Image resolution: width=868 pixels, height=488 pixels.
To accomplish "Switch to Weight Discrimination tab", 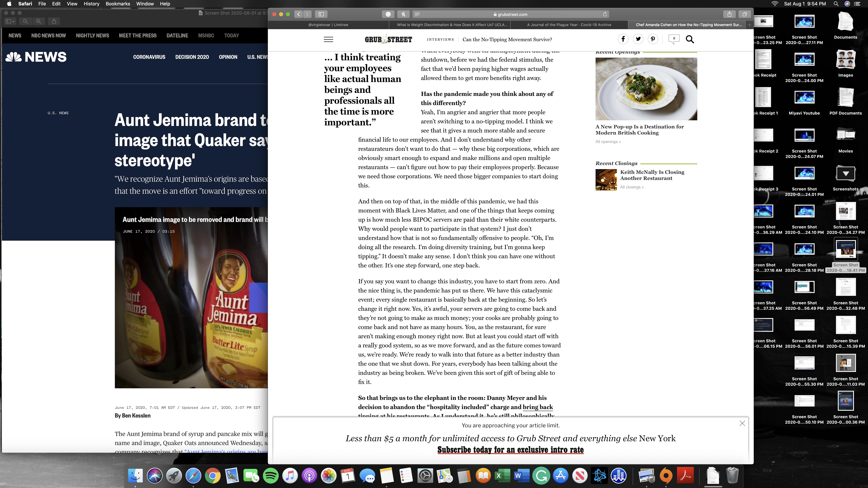I will [x=451, y=25].
